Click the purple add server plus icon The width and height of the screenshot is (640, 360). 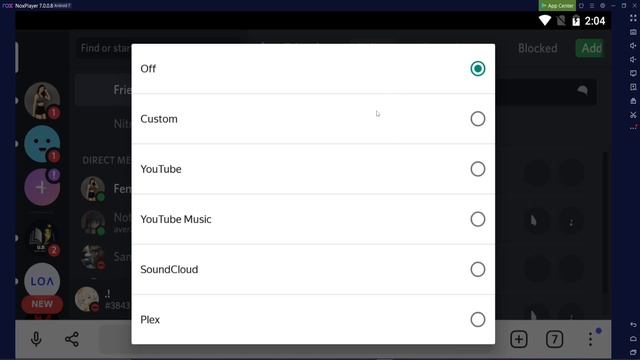[x=42, y=187]
